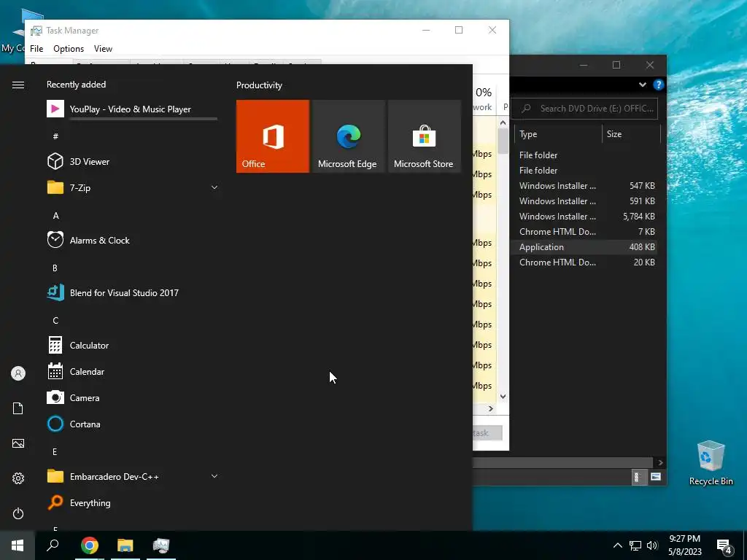Image resolution: width=747 pixels, height=560 pixels.
Task: Open YouPlay - Video & Music Player
Action: click(x=133, y=109)
